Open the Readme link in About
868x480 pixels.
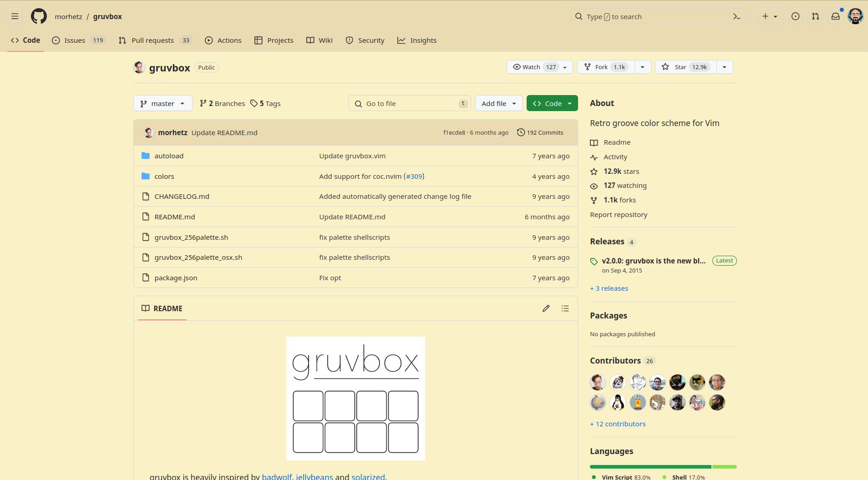click(617, 142)
